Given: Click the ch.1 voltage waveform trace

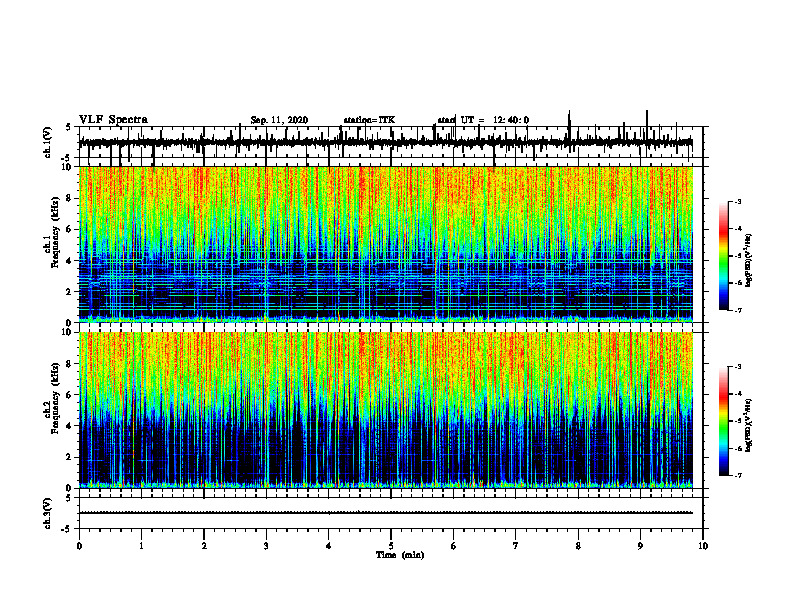Looking at the screenshot, I should [x=386, y=143].
